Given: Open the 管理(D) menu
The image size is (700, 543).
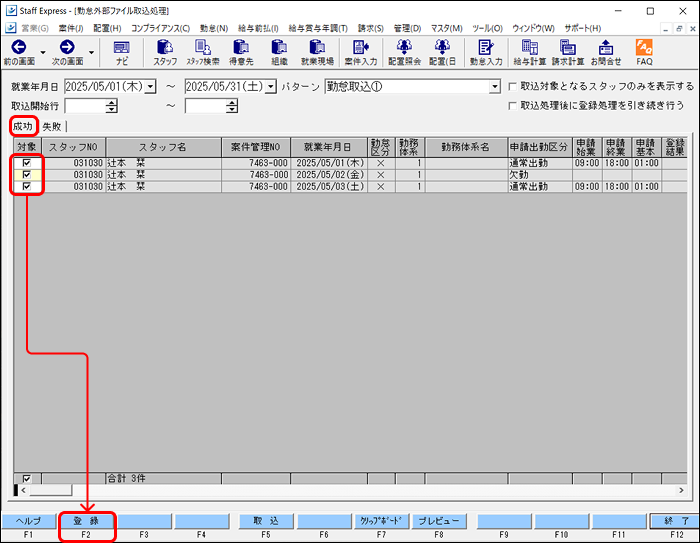Looking at the screenshot, I should (x=407, y=28).
